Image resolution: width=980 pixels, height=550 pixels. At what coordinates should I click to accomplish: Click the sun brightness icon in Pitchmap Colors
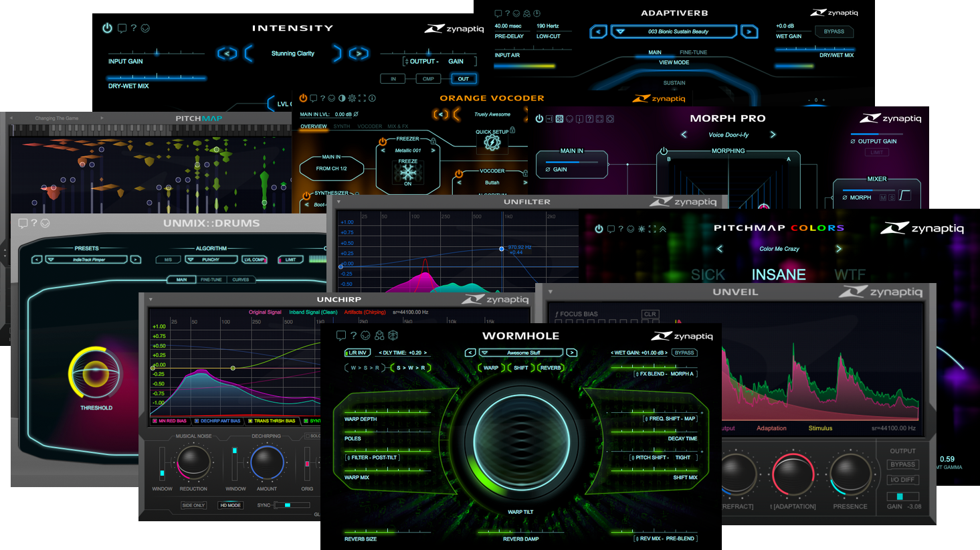tap(642, 229)
